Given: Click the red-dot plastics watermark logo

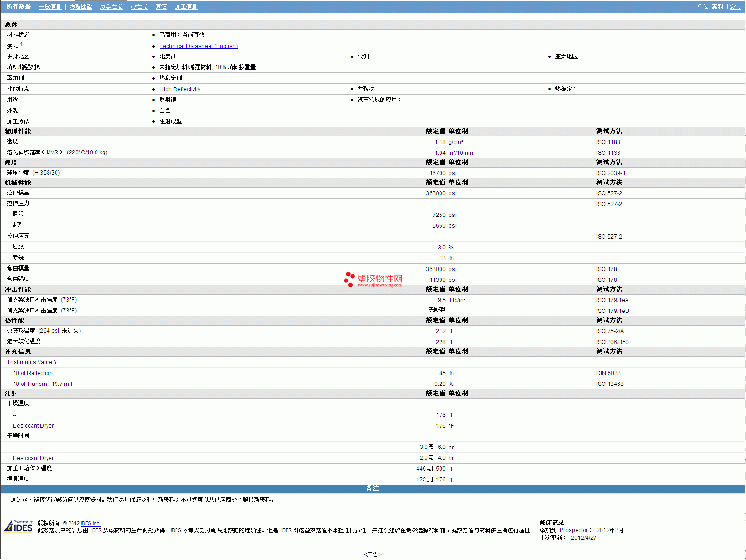Looking at the screenshot, I should pyautogui.click(x=373, y=280).
